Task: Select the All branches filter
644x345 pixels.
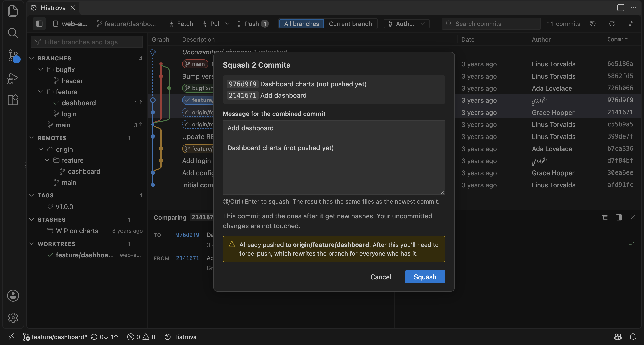Action: (301, 24)
